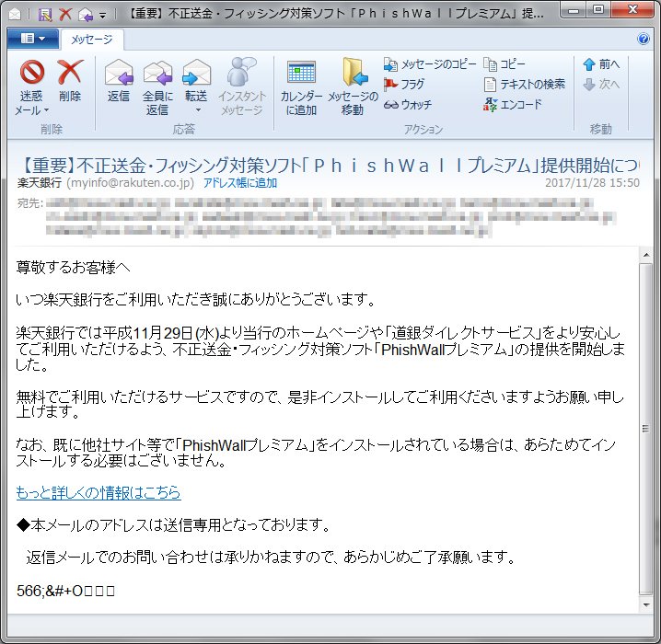661x644 pixels.
Task: Click the Junk mail (迷惑メール) icon
Action: click(x=32, y=72)
